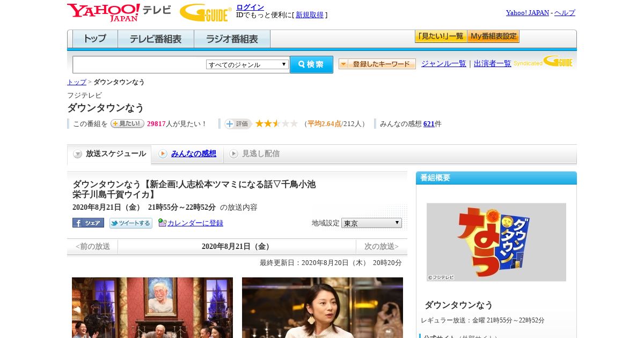The image size is (644, 338).
Task: Click the トップ breadcrumb link
Action: tap(77, 82)
